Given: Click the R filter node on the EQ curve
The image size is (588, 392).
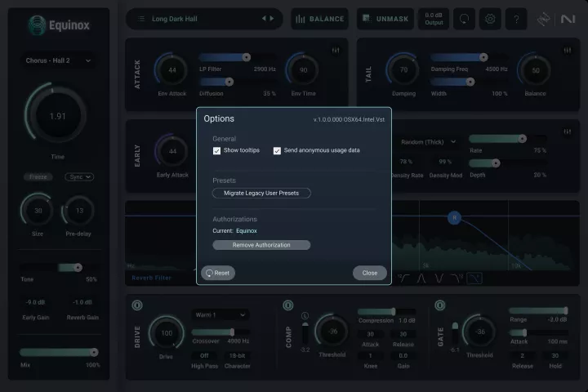Looking at the screenshot, I should [455, 217].
